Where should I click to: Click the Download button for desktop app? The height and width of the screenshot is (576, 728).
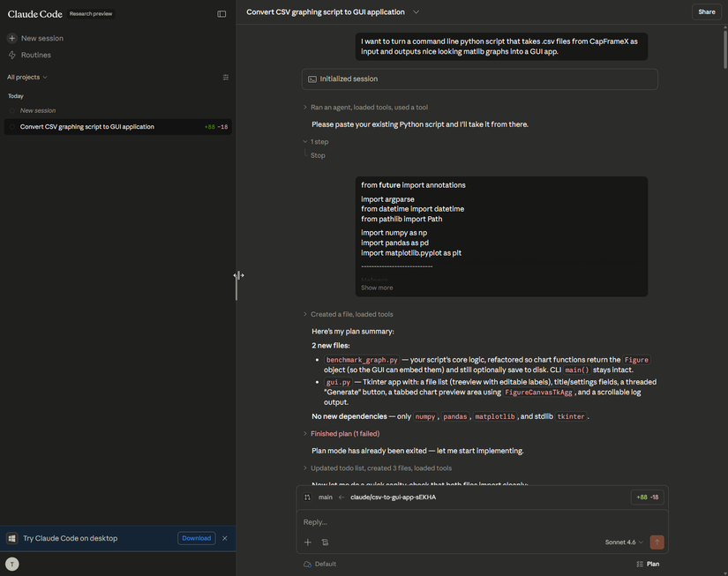196,538
